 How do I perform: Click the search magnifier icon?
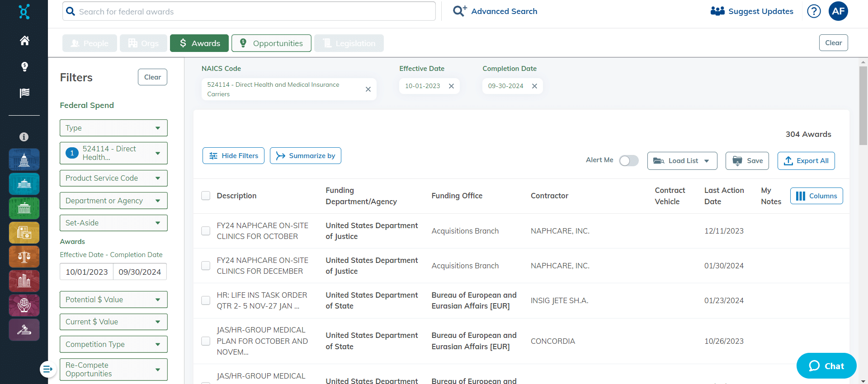(71, 11)
